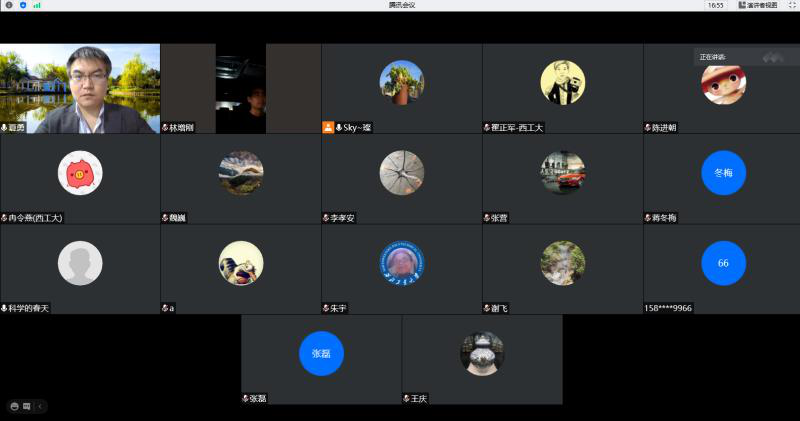This screenshot has width=800, height=421.
Task: Select the blue 张磊 avatar tile
Action: point(321,353)
